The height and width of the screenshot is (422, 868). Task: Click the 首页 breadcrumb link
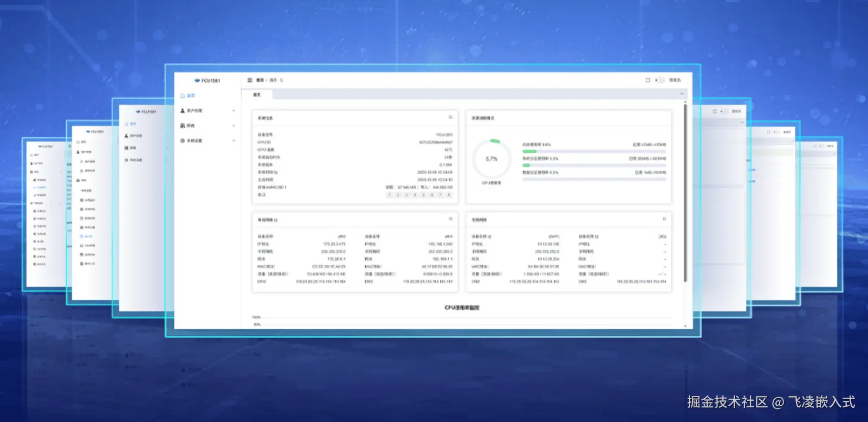[260, 80]
